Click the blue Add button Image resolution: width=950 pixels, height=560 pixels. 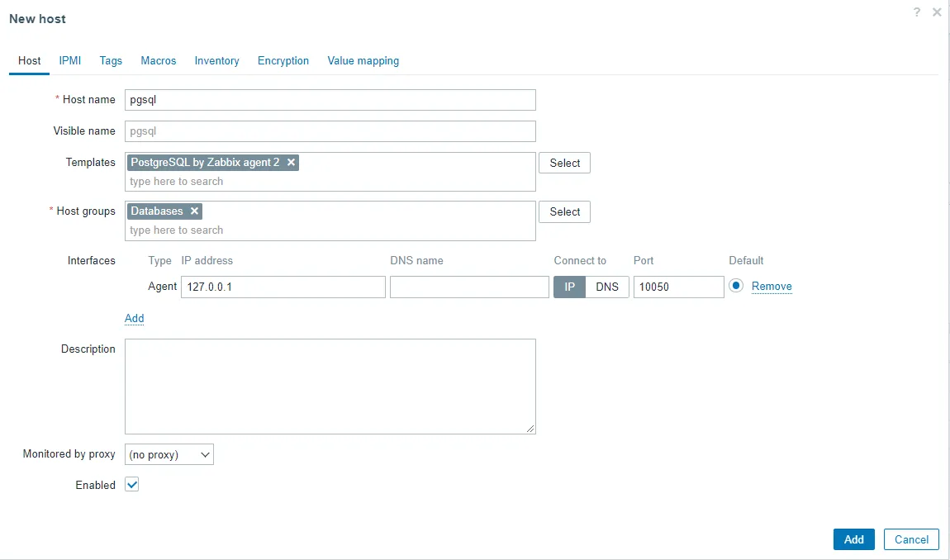[853, 539]
